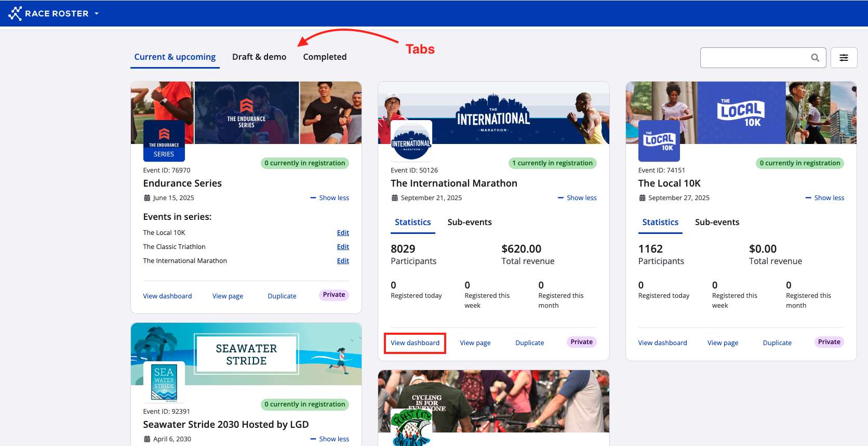Switch to the Completed tab

325,57
